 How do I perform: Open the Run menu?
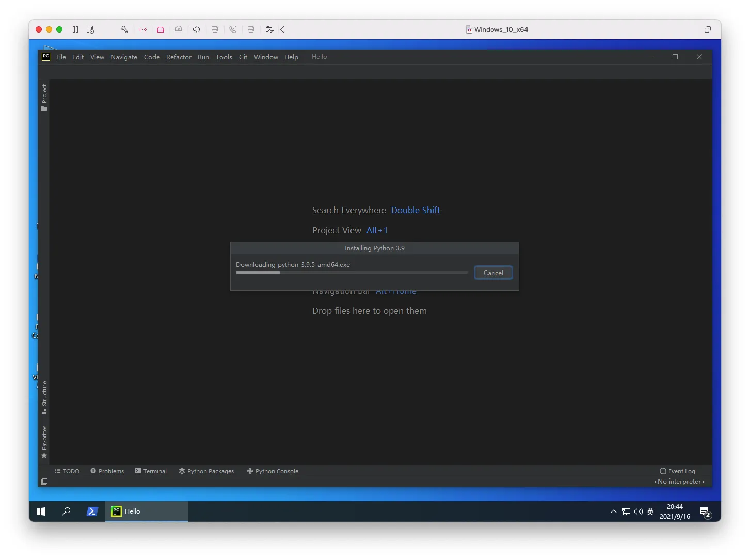tap(203, 57)
